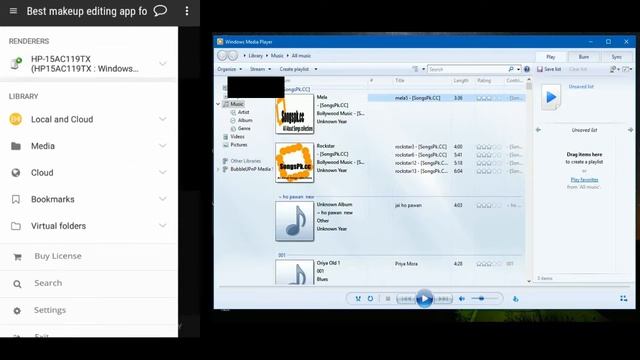The width and height of the screenshot is (640, 360).
Task: Open the Burn tab
Action: click(584, 57)
